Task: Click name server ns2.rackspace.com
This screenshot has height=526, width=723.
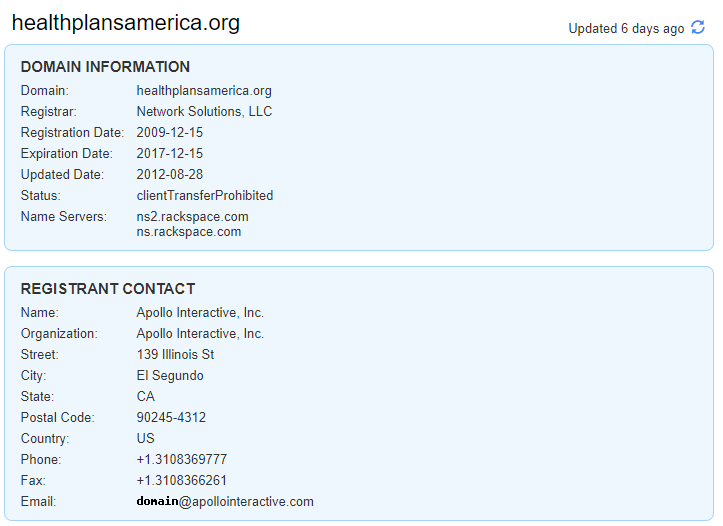Action: click(x=193, y=217)
